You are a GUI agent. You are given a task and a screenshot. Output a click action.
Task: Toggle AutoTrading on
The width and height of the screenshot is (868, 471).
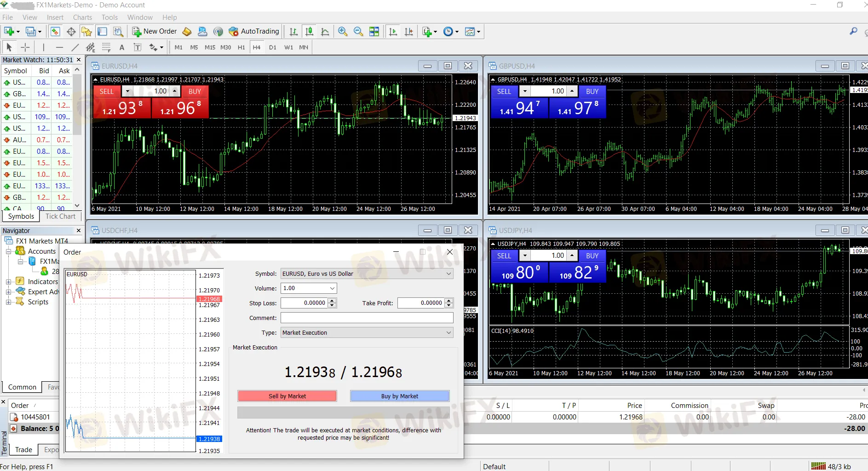(x=254, y=31)
